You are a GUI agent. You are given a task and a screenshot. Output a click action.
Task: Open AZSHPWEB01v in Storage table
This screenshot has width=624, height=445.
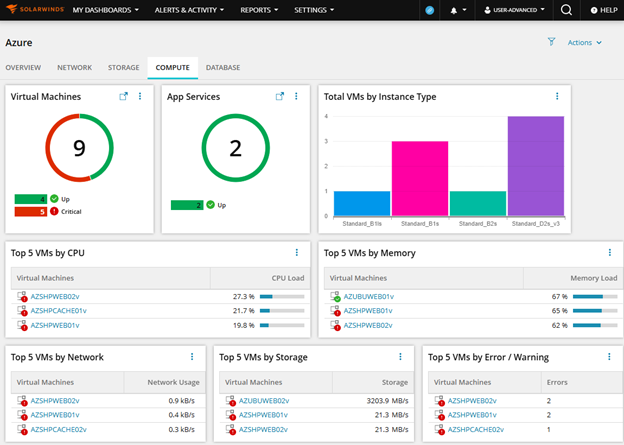[x=263, y=415]
